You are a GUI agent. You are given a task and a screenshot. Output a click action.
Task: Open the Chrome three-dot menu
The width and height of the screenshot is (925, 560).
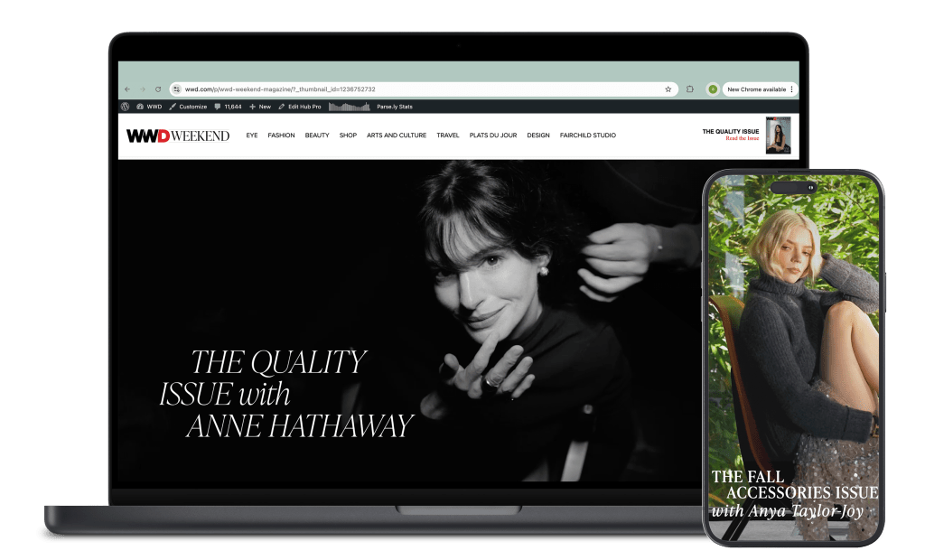point(792,89)
